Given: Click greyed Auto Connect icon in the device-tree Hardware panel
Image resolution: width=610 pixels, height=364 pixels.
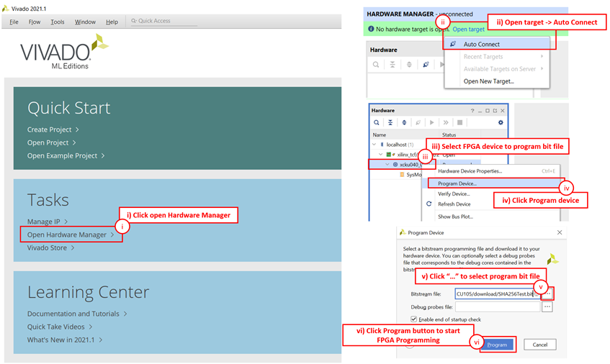Looking at the screenshot, I should (x=418, y=122).
